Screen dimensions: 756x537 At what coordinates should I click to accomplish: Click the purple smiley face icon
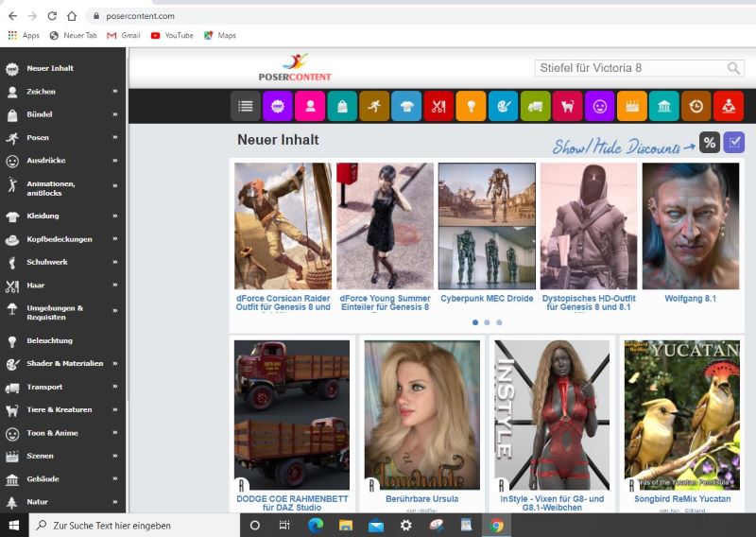pos(600,106)
